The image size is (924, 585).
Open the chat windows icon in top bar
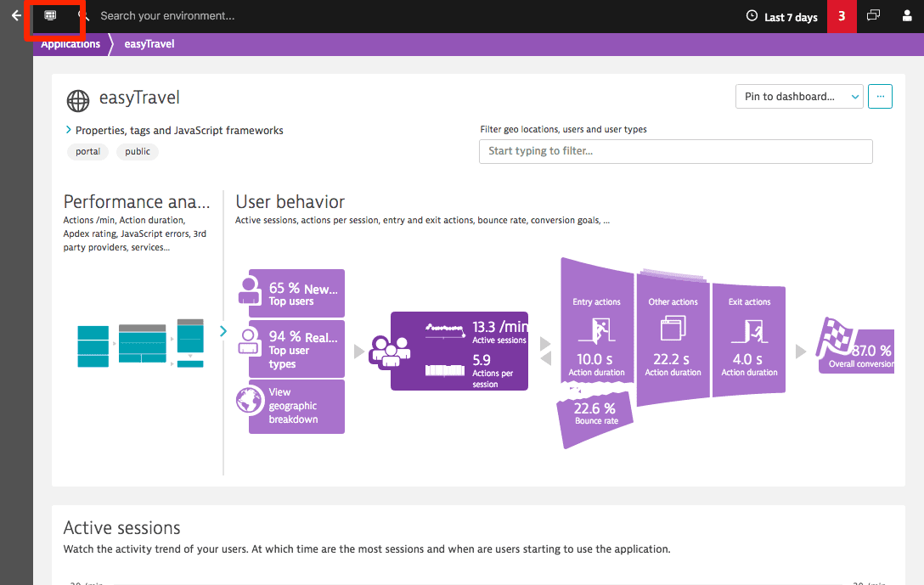point(873,15)
